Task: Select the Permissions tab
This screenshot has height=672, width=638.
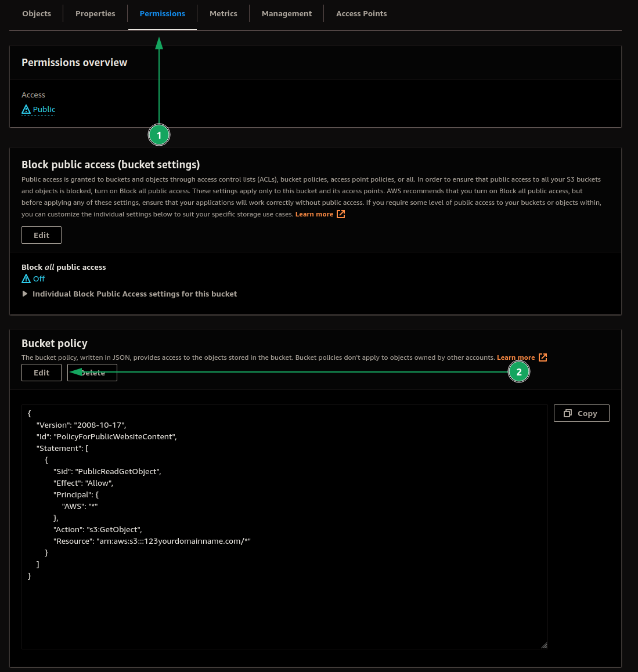Action: tap(163, 14)
